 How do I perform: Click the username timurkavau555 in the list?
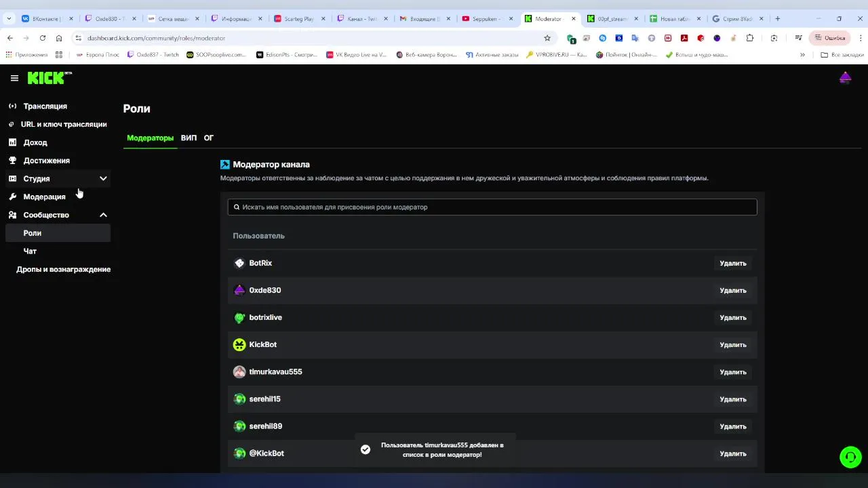click(275, 371)
